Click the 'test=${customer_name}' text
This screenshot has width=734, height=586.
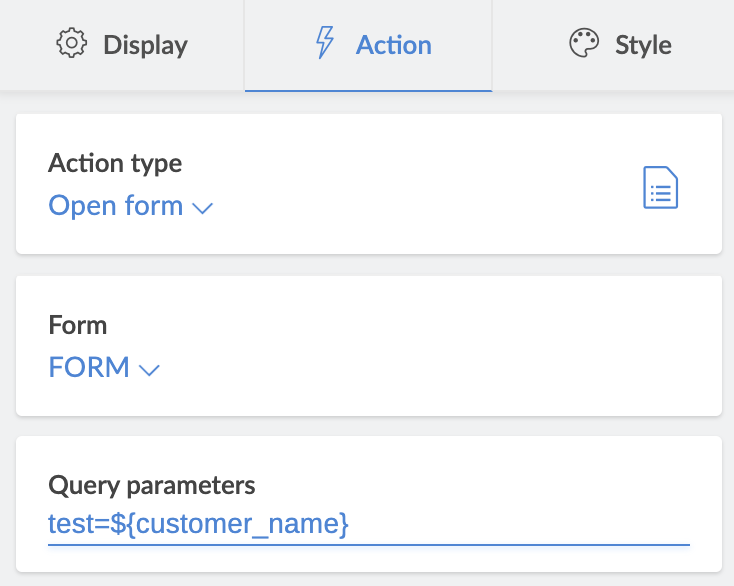[198, 523]
